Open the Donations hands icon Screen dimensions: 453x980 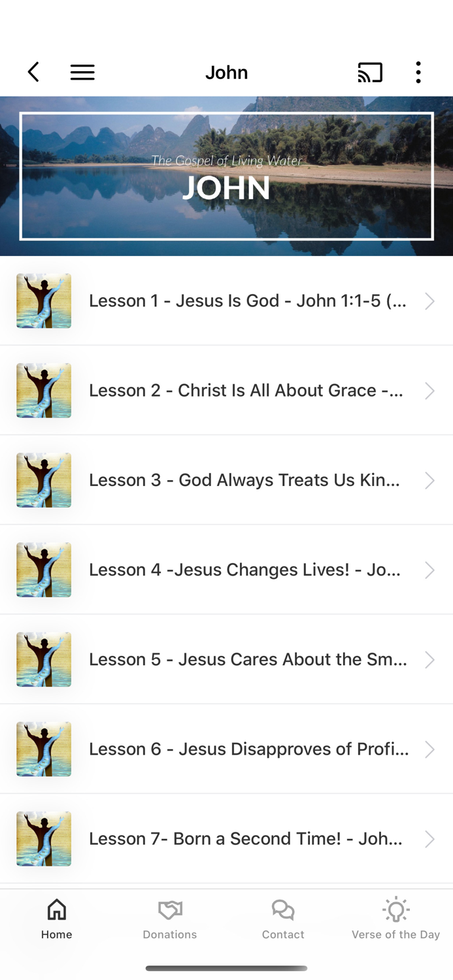click(169, 908)
